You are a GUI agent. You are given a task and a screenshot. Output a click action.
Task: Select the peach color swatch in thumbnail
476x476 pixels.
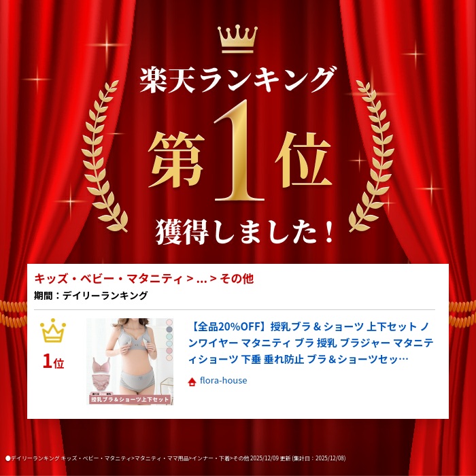click(169, 358)
